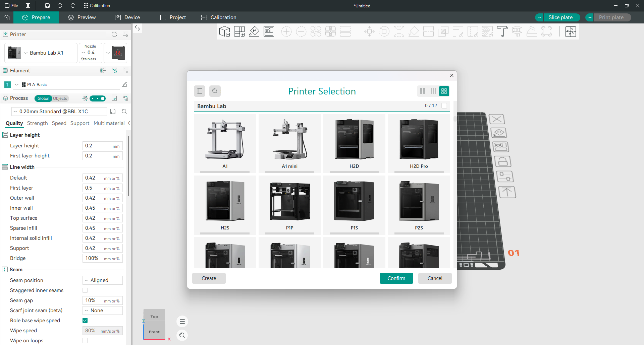Switch the printer list to large grid view
The height and width of the screenshot is (345, 644).
tap(444, 91)
